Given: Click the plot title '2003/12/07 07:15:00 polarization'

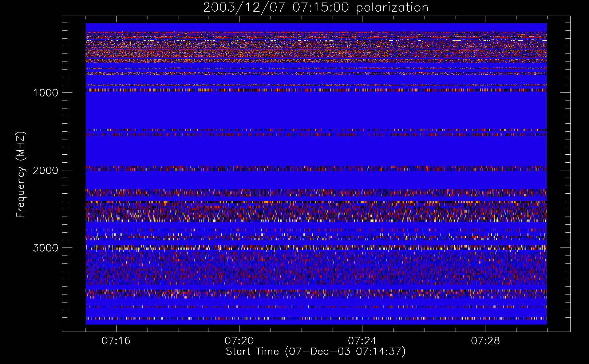Looking at the screenshot, I should click(316, 8).
